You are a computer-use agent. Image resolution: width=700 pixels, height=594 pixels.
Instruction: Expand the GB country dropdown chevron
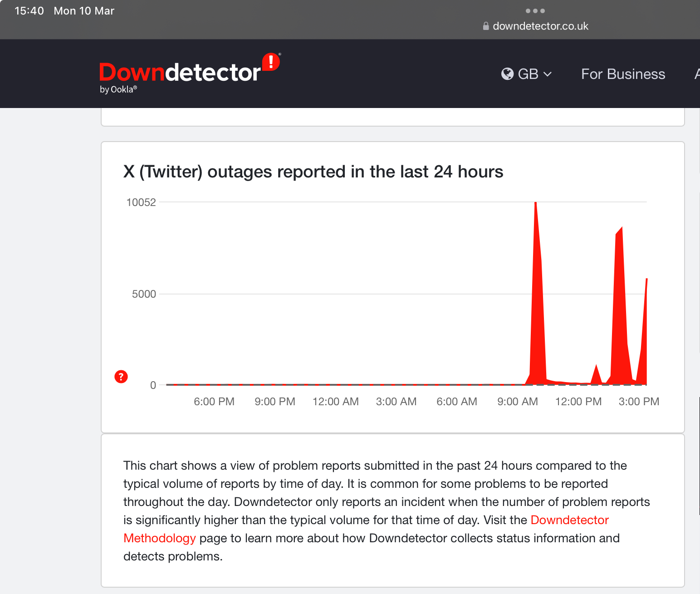tap(548, 74)
